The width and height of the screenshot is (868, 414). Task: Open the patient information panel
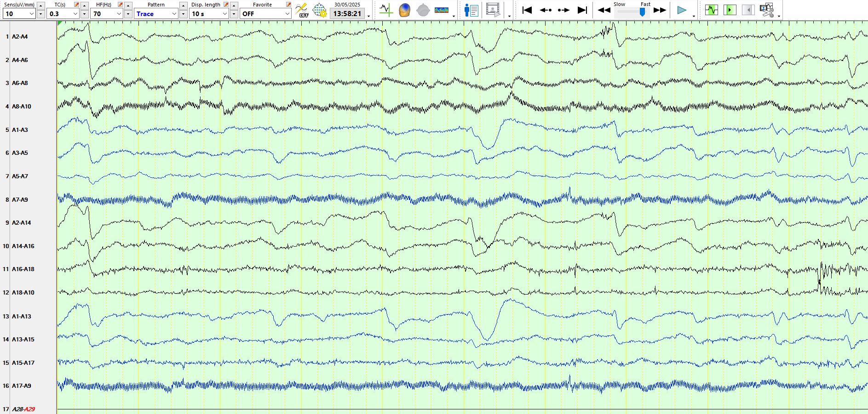point(471,10)
